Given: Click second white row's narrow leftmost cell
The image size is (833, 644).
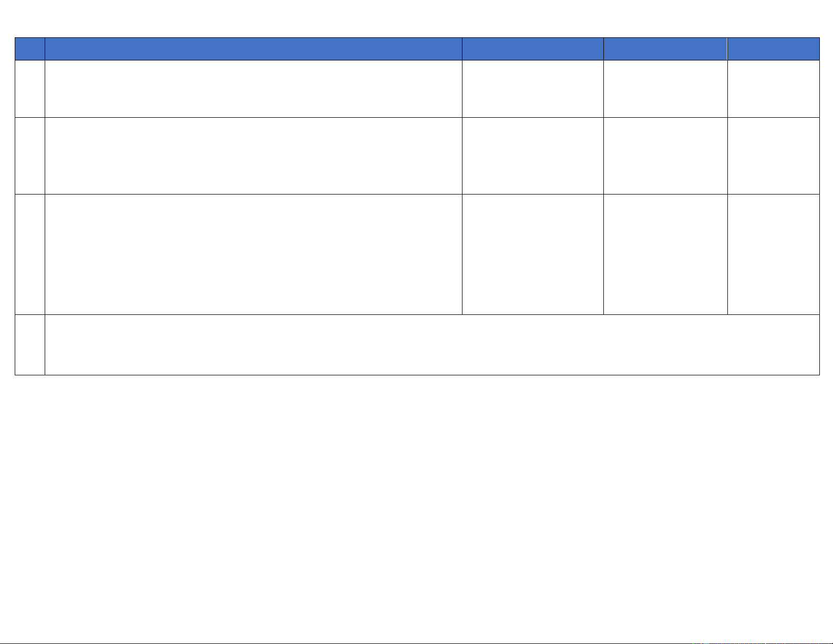Looking at the screenshot, I should 30,156.
